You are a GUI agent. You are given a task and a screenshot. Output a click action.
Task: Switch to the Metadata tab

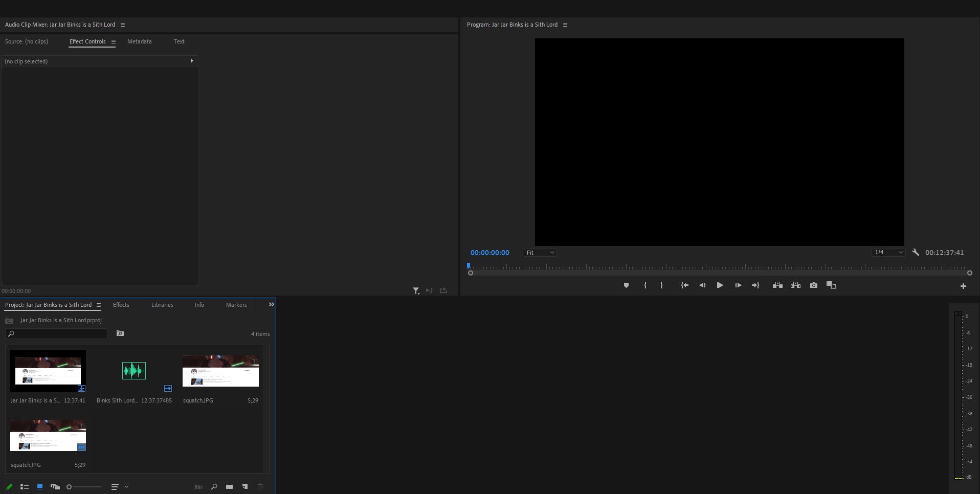[139, 41]
